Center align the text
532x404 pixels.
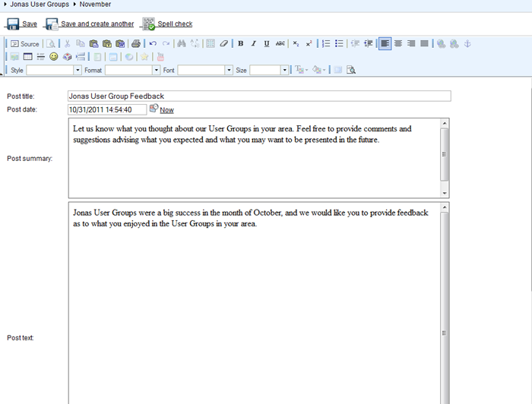coord(398,44)
